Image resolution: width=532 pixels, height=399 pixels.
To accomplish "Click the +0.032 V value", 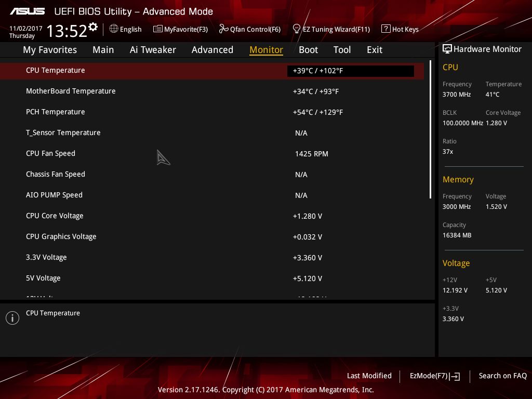I will click(308, 237).
